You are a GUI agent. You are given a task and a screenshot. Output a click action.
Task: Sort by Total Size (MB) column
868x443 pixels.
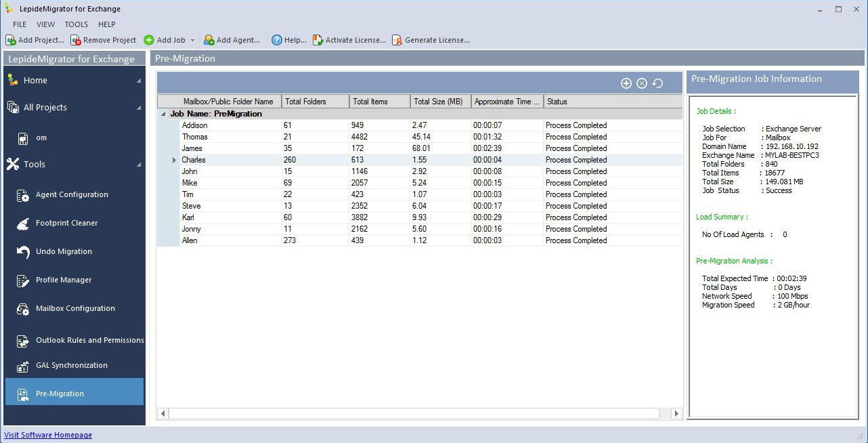tap(441, 102)
